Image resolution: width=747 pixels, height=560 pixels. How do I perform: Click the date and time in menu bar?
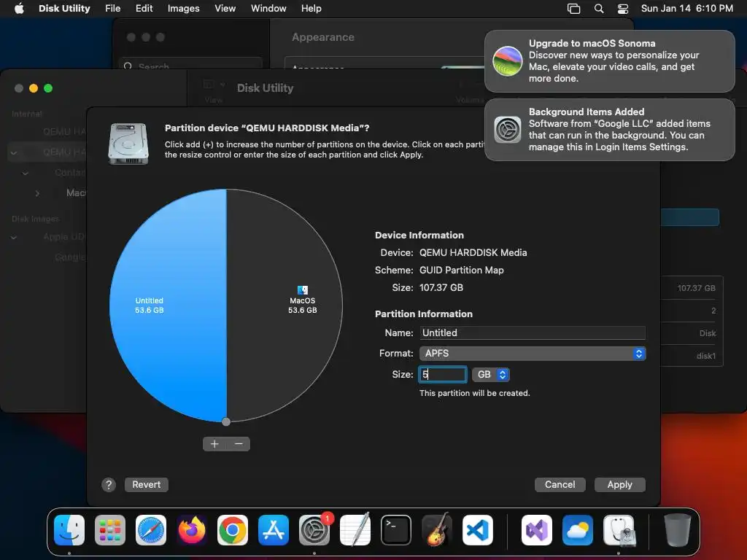click(687, 9)
